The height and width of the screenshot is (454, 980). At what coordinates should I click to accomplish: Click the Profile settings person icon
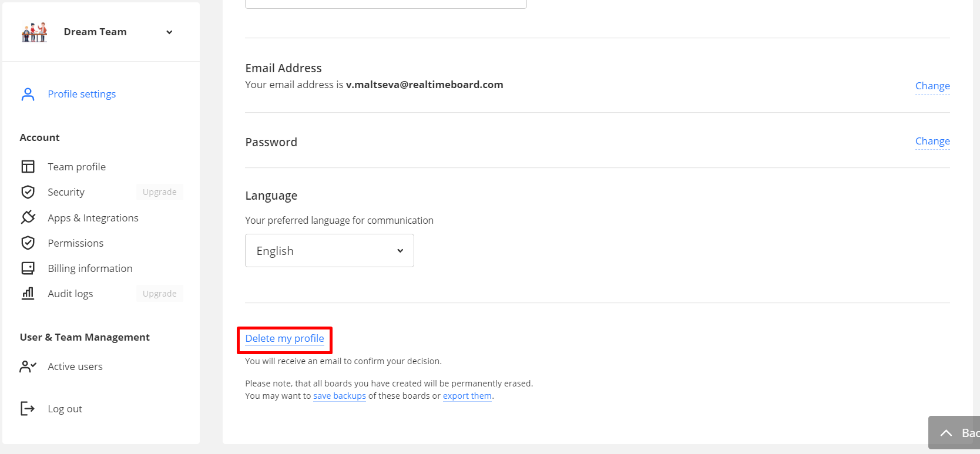[x=28, y=95]
